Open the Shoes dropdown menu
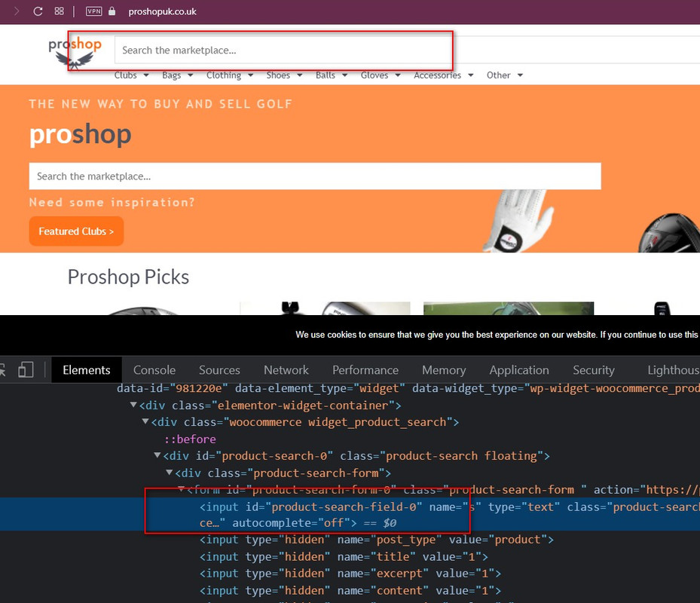This screenshot has height=603, width=700. 284,75
